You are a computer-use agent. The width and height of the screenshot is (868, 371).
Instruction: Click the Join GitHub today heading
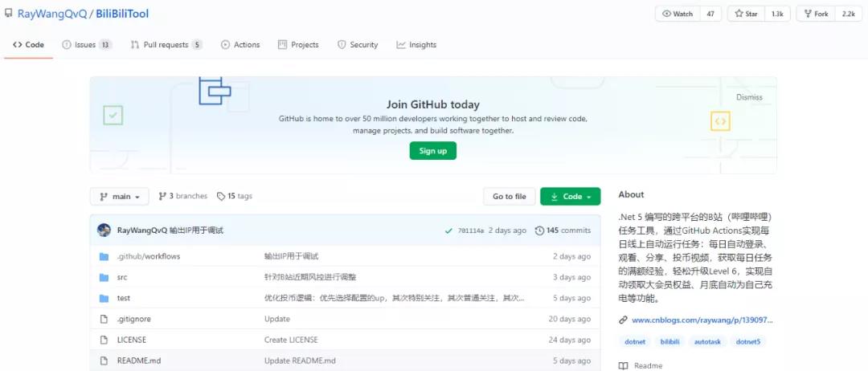coord(433,104)
